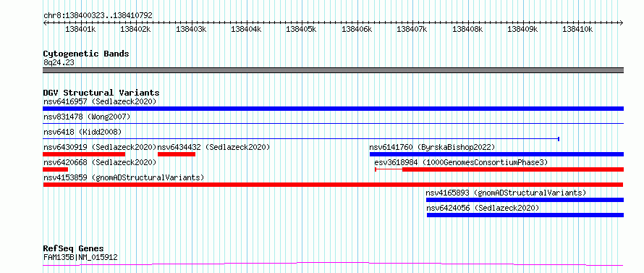Click the nsv6424056 (Sedlazeck2020) label
Screen dimensions: 644x273
(x=483, y=208)
